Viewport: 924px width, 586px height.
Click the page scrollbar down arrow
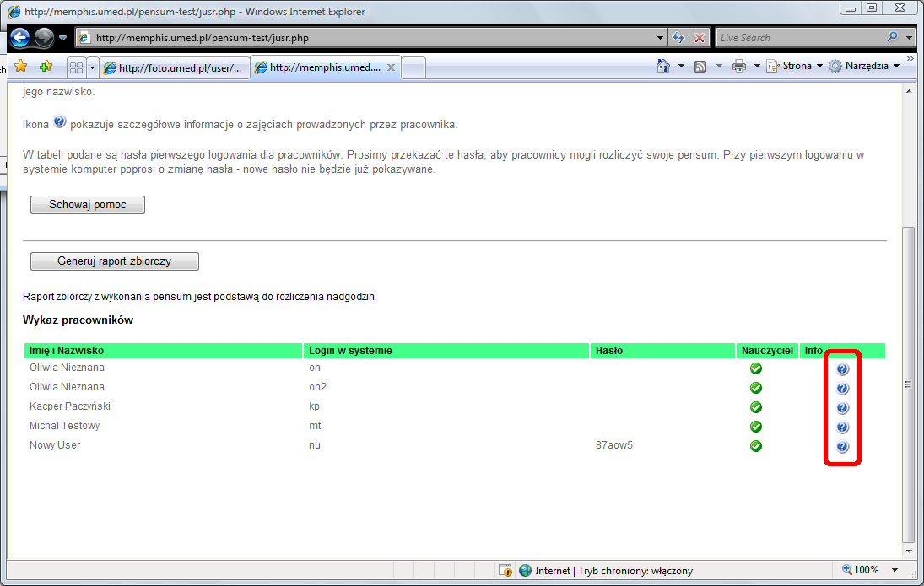(x=909, y=551)
